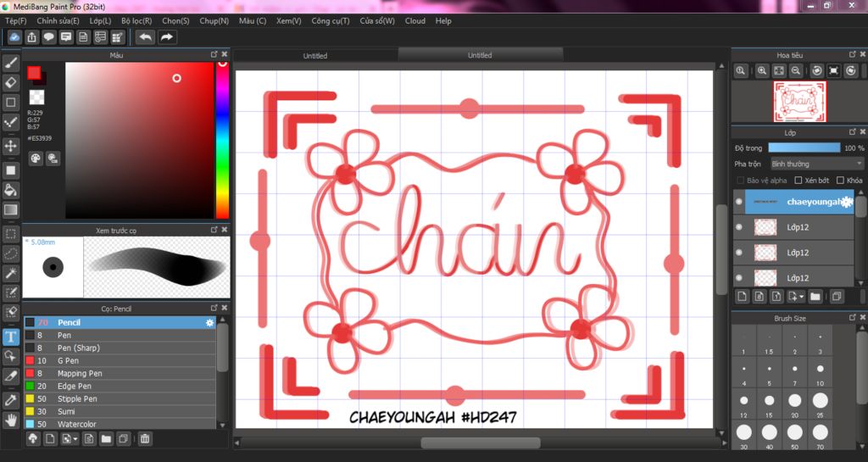Open the Tệp(F) menu

point(15,20)
